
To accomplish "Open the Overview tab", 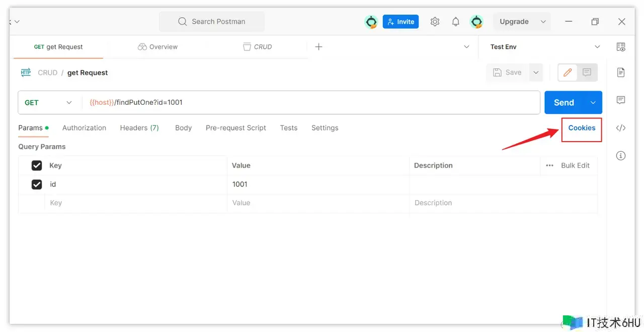I will coord(157,47).
